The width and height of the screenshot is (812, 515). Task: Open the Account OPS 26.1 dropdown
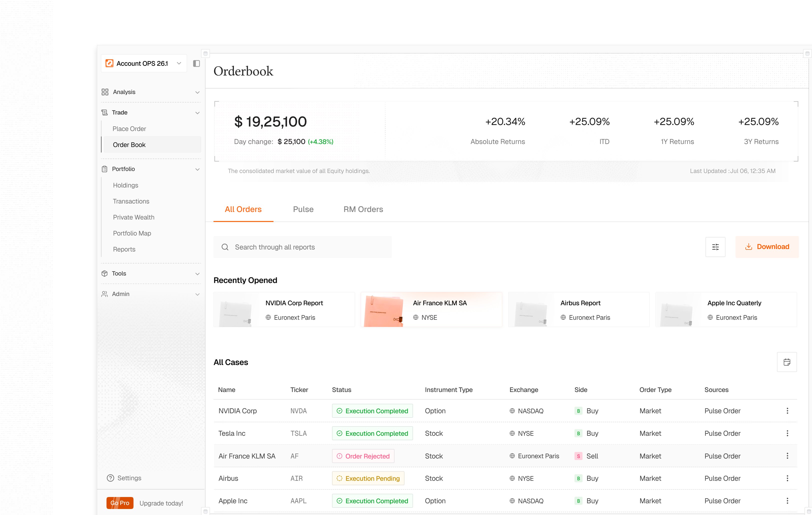point(144,63)
